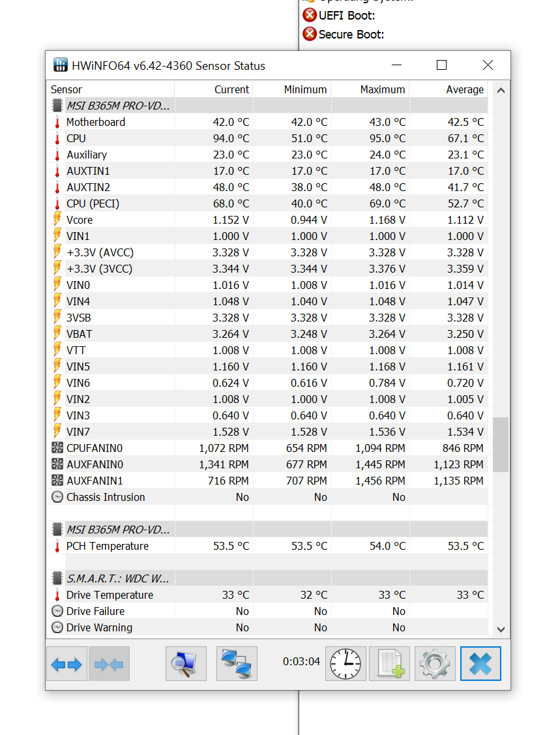The height and width of the screenshot is (735, 560).
Task: Click red X icon beside UEFI Boot
Action: [310, 15]
